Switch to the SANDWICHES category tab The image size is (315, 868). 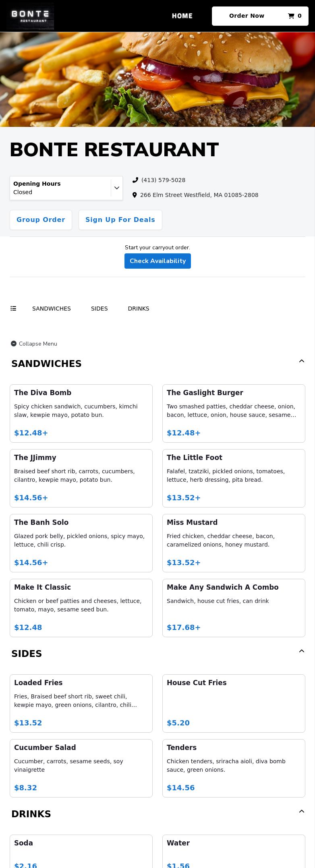(x=51, y=308)
